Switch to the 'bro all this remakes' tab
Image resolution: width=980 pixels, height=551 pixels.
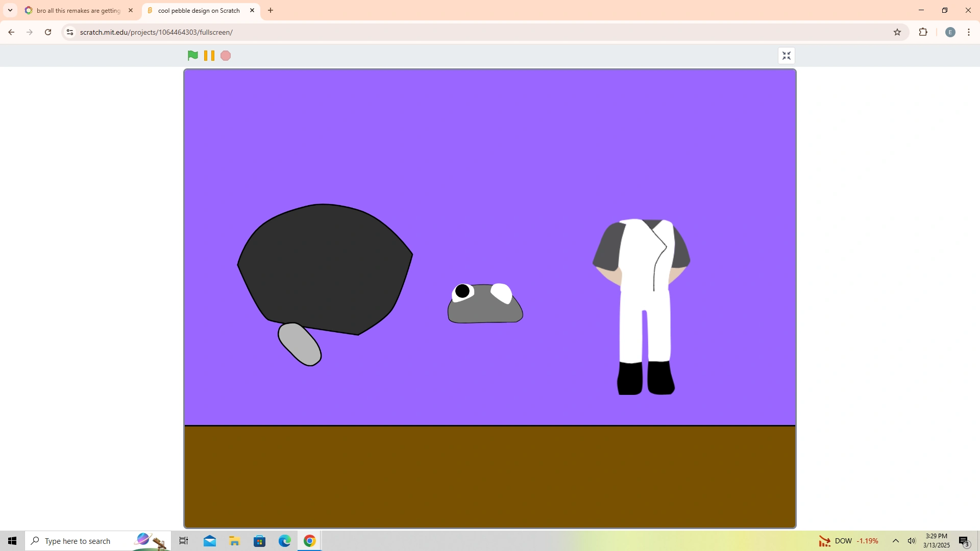[77, 10]
